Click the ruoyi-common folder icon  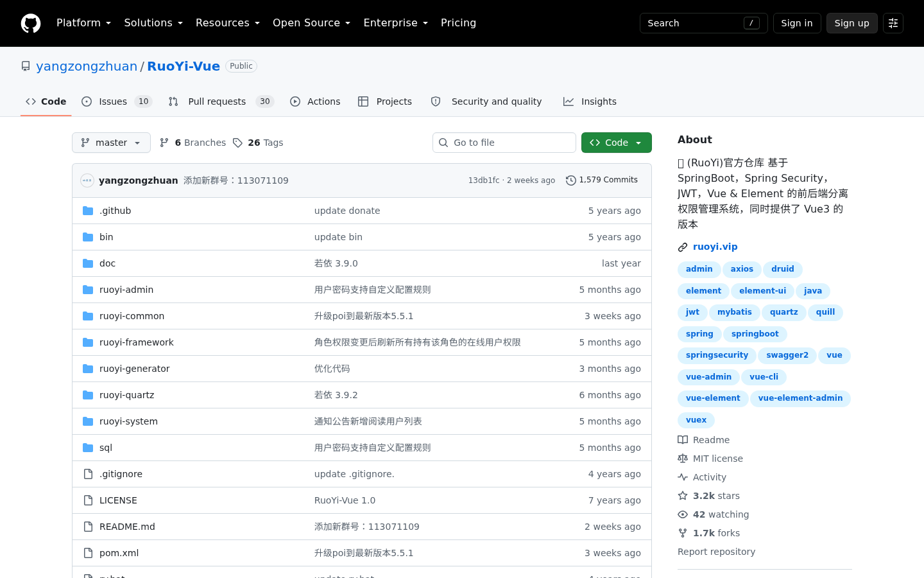[x=88, y=316]
